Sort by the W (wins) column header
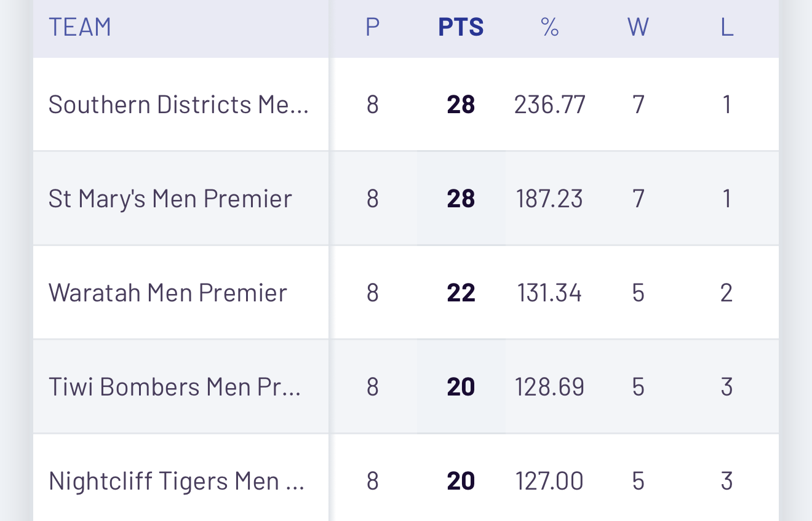This screenshot has width=812, height=521. click(x=638, y=28)
